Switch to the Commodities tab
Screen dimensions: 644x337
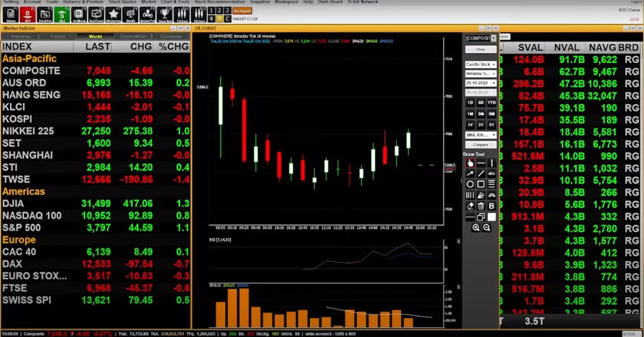tap(132, 36)
